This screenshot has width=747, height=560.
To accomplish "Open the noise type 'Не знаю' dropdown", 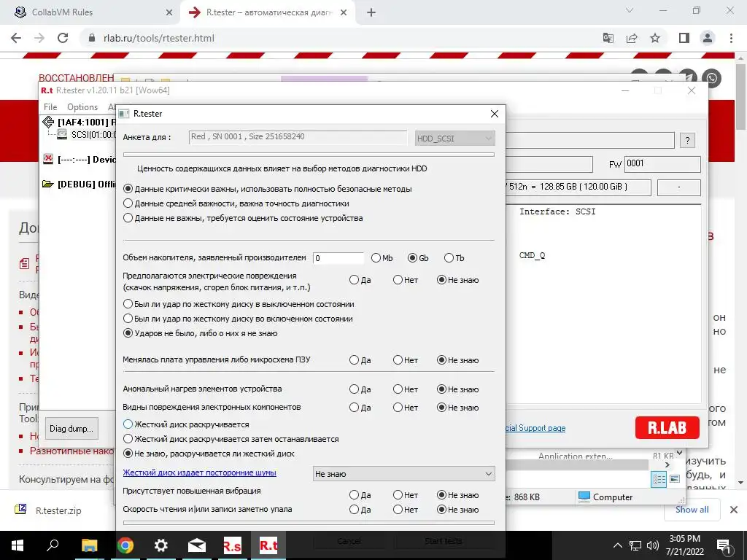I will [x=404, y=474].
